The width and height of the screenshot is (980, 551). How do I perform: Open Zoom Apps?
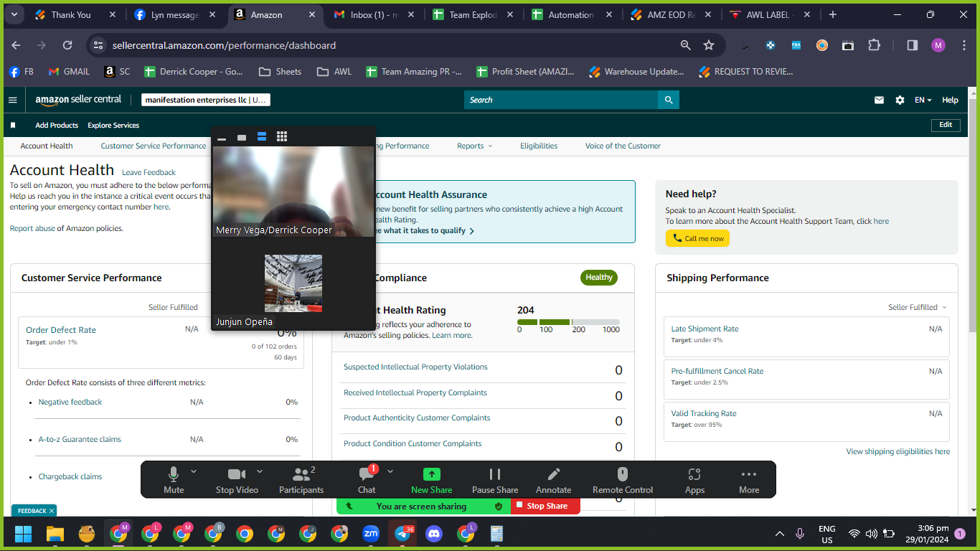click(694, 480)
